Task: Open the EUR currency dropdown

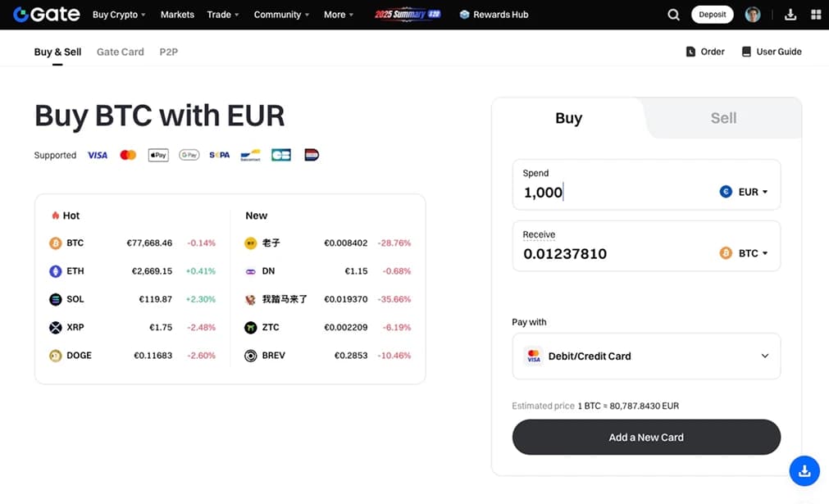Action: pyautogui.click(x=744, y=192)
